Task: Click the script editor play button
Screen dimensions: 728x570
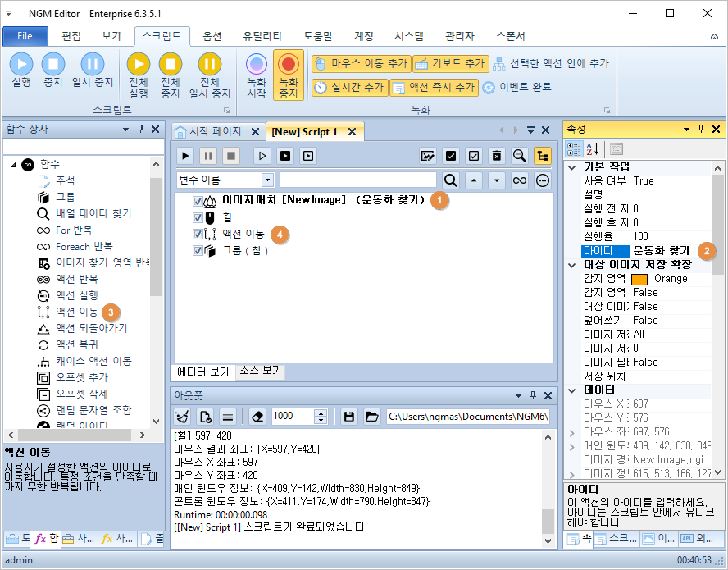Action: click(185, 156)
